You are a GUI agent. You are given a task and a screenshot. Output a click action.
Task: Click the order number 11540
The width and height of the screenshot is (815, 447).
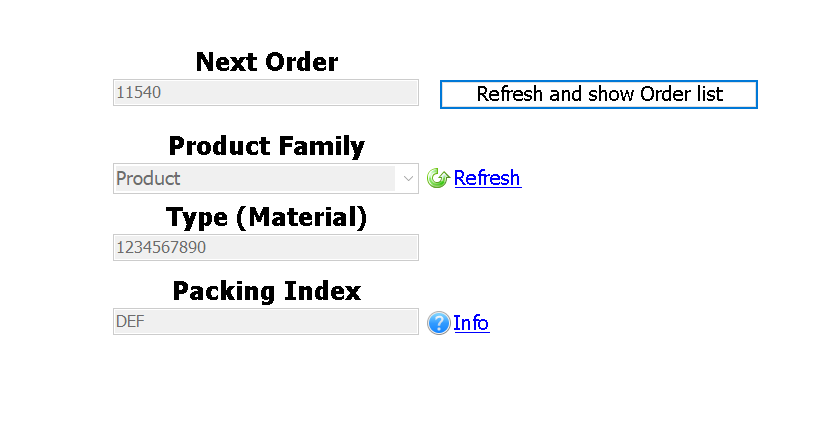[x=139, y=93]
